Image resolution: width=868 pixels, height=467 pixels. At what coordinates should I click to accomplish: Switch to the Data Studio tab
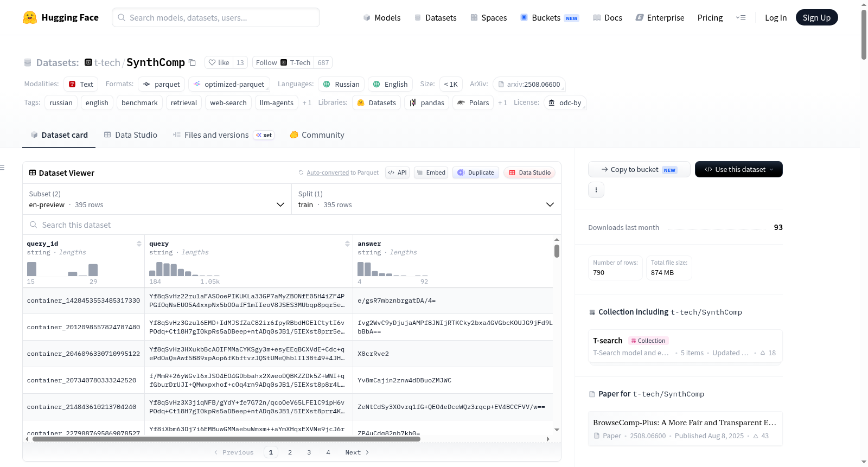tap(131, 135)
